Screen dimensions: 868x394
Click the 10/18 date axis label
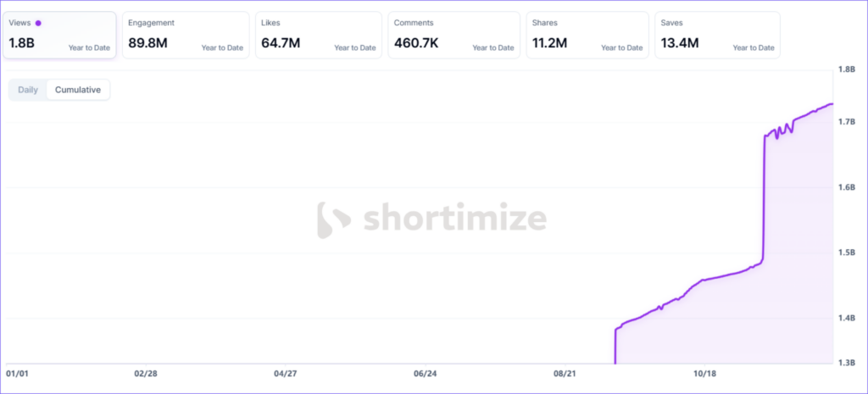point(704,373)
